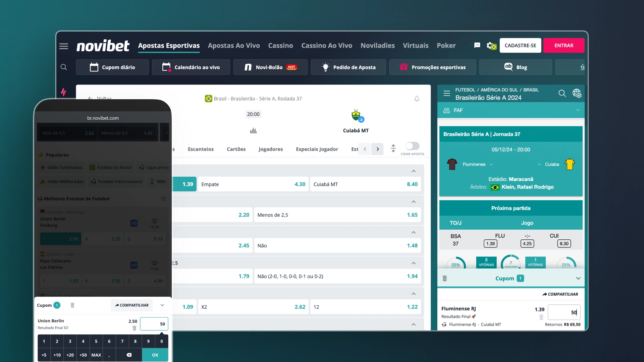Open match statistics bar chart icon
The image size is (644, 362).
[253, 131]
